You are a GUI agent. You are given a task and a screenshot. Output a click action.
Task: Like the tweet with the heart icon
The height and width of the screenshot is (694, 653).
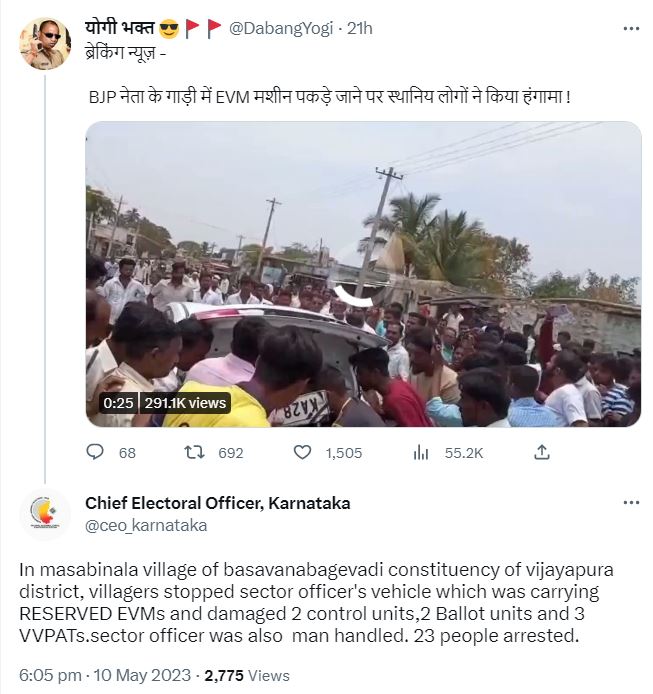302,453
